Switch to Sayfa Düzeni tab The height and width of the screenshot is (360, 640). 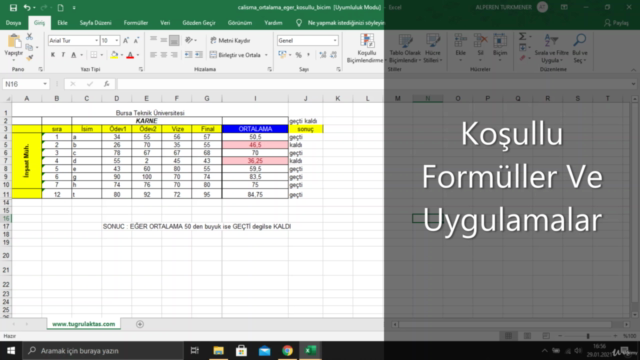[96, 23]
